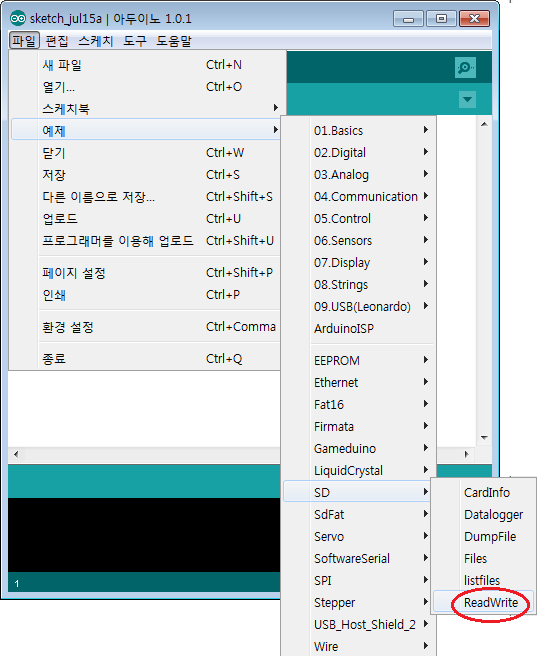The image size is (537, 656).
Task: Expand the Gameduino library examples
Action: click(x=359, y=448)
